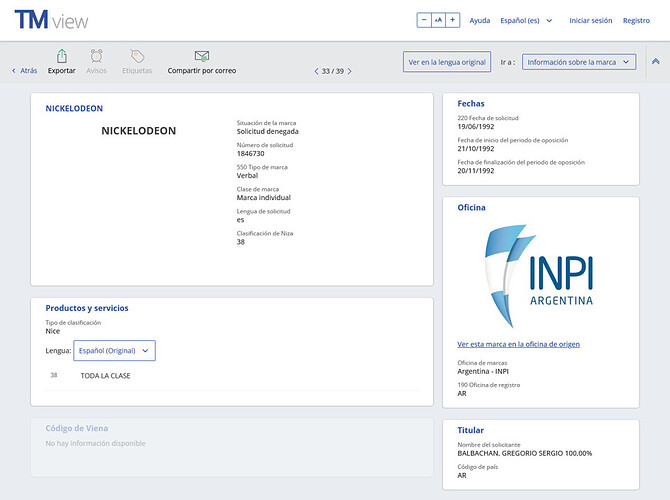670x500 pixels.
Task: Go to previous result with left arrow
Action: click(317, 71)
